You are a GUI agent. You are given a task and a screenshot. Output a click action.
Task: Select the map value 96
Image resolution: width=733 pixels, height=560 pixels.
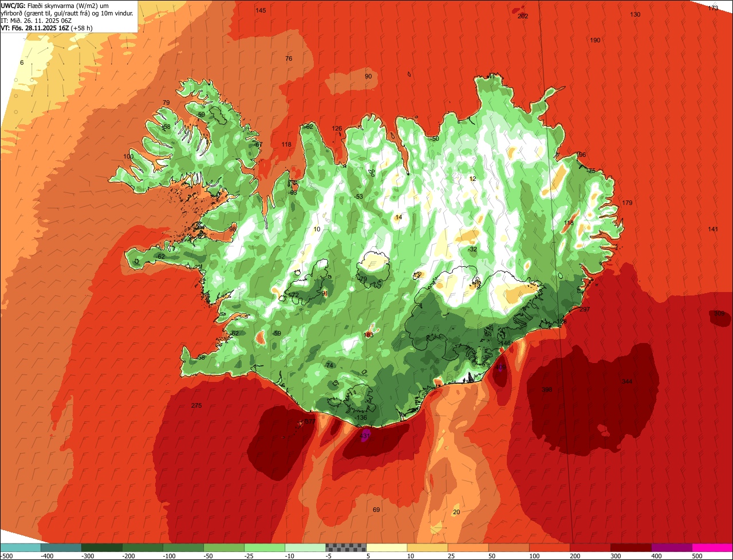coord(582,155)
